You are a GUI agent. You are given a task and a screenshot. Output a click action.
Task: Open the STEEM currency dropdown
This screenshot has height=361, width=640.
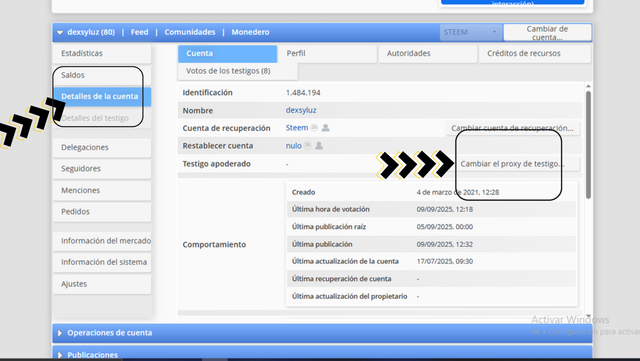click(x=471, y=32)
